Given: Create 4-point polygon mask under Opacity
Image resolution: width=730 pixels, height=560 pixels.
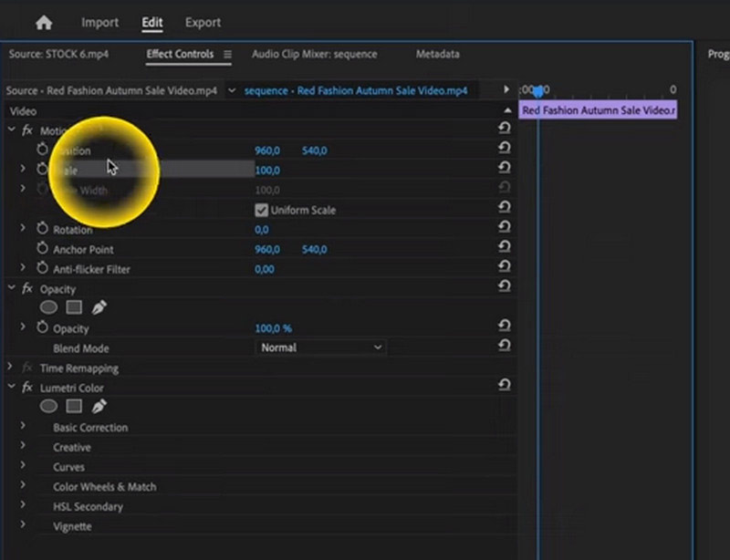Looking at the screenshot, I should click(x=74, y=307).
